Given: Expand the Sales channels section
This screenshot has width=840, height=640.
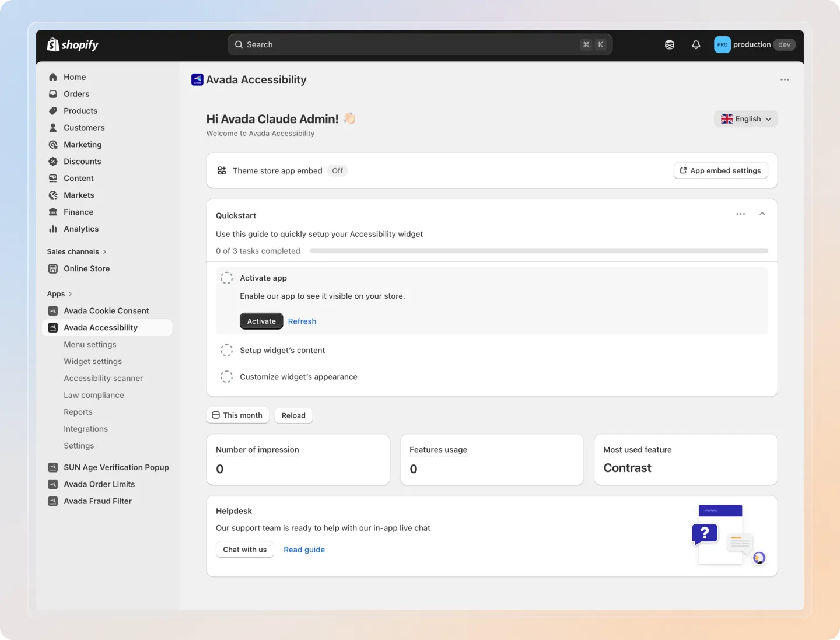Looking at the screenshot, I should click(x=77, y=252).
